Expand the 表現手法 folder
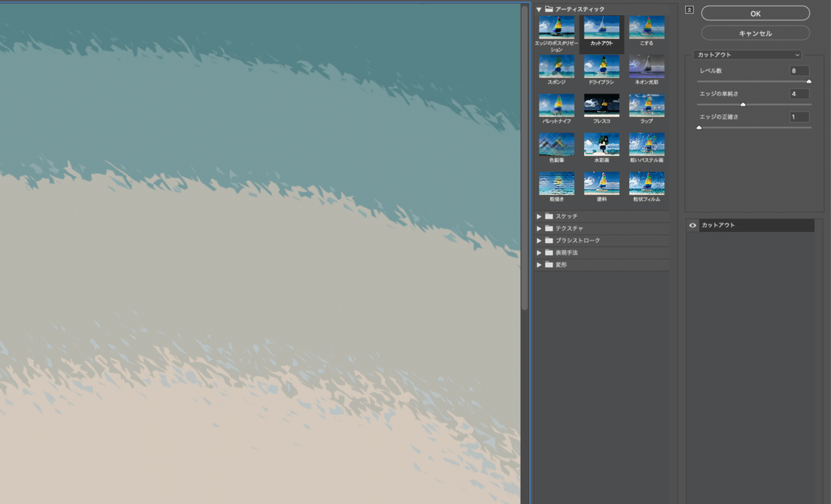This screenshot has width=831, height=504. click(539, 253)
